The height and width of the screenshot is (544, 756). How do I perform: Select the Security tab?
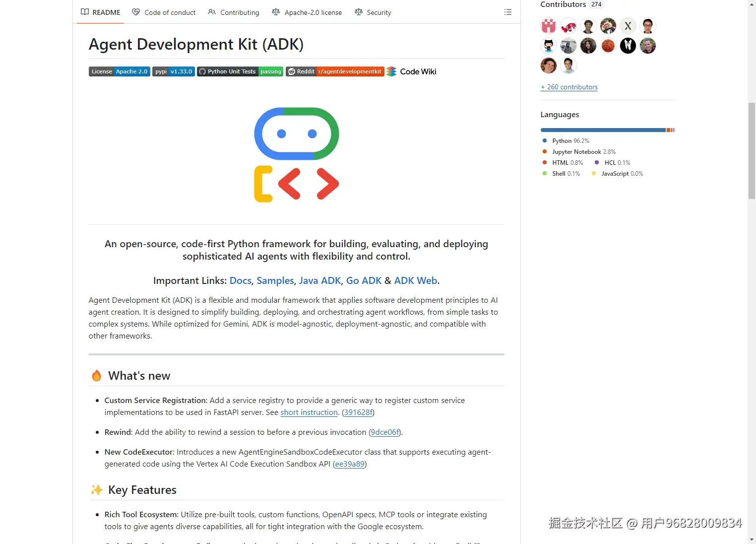click(x=373, y=12)
